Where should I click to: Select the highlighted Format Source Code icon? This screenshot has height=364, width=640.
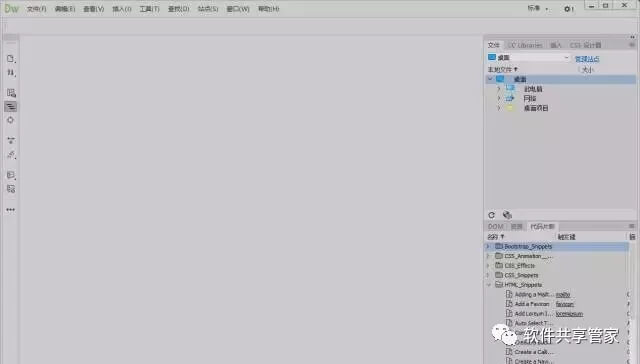(11, 107)
